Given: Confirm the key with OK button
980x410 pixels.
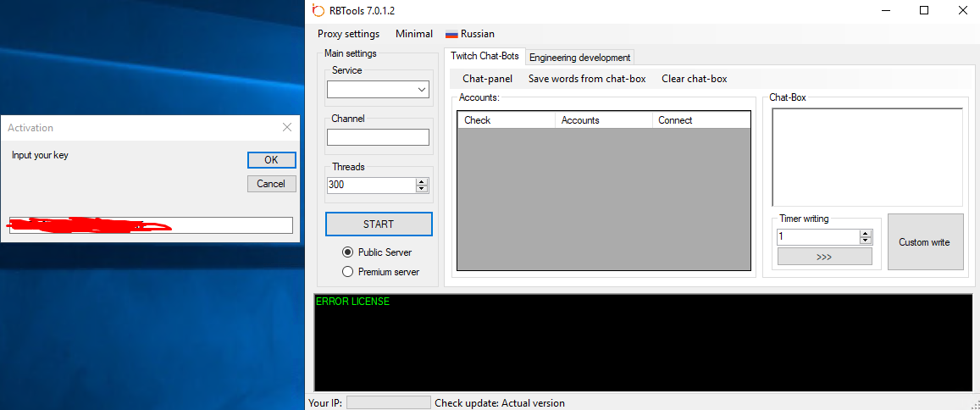Looking at the screenshot, I should tap(271, 160).
